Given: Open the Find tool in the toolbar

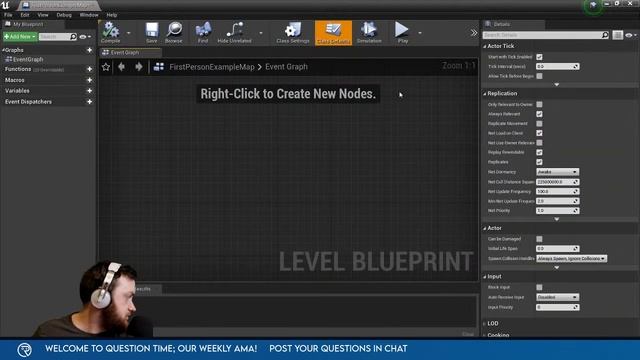Looking at the screenshot, I should pos(203,32).
